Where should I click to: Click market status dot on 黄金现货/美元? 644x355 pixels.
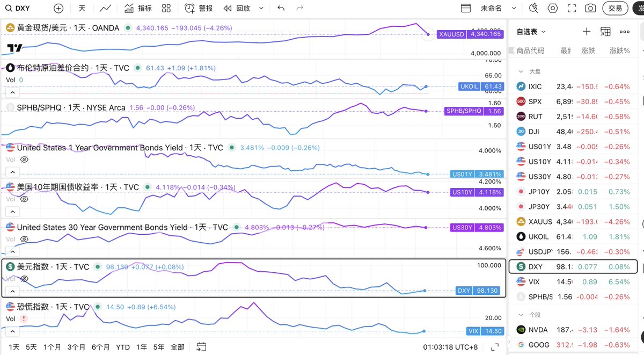point(128,28)
